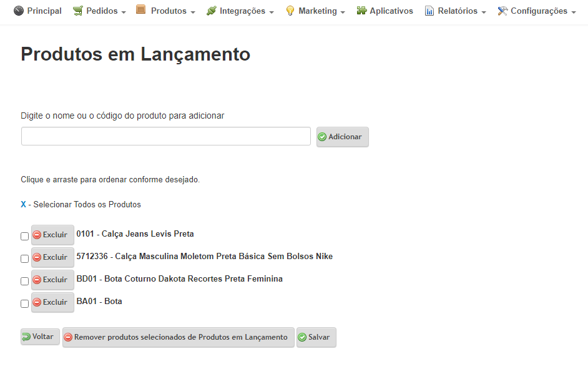Check the box for Calça Jeans Levis Preta
This screenshot has height=369, width=588.
pyautogui.click(x=24, y=236)
